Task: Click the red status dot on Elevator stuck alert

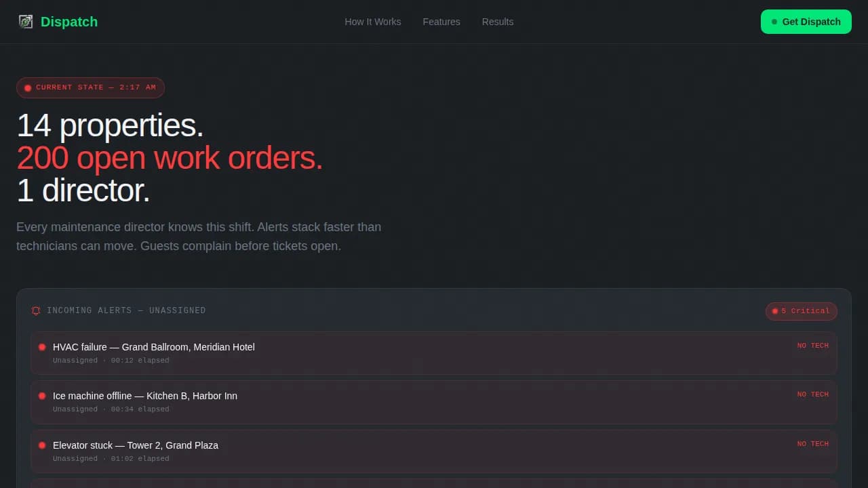Action: (41, 445)
